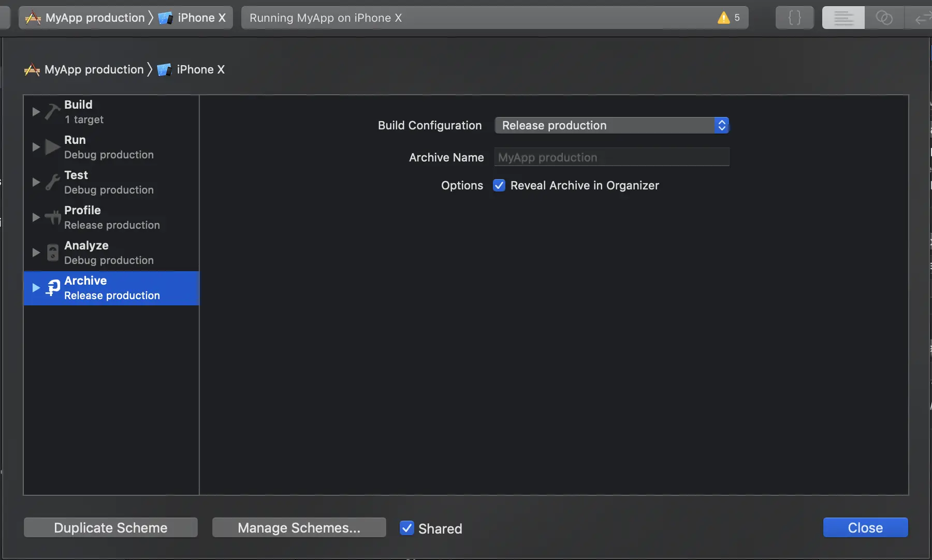Select the Analyze action row
Screen dimensions: 932x560
pos(111,253)
